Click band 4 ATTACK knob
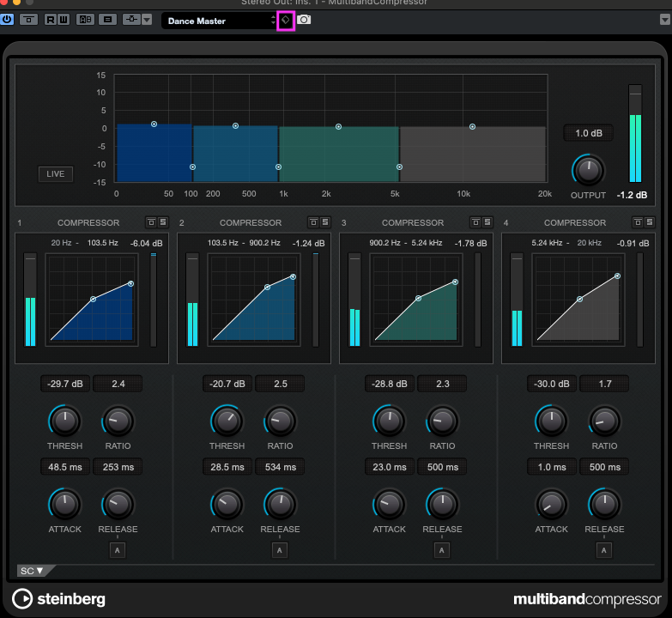 coord(552,504)
